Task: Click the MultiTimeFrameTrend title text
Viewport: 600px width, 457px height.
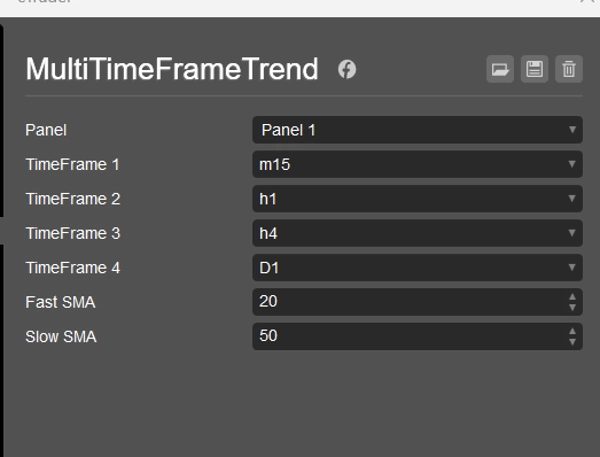Action: point(172,69)
